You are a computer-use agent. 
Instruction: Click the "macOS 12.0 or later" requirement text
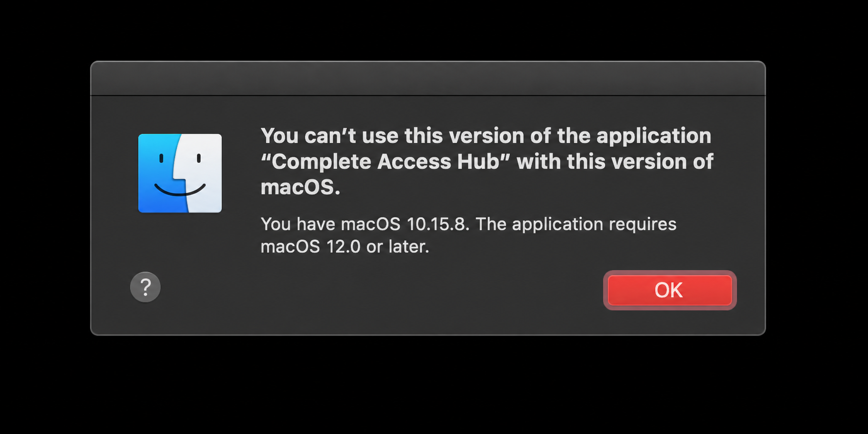tap(344, 247)
